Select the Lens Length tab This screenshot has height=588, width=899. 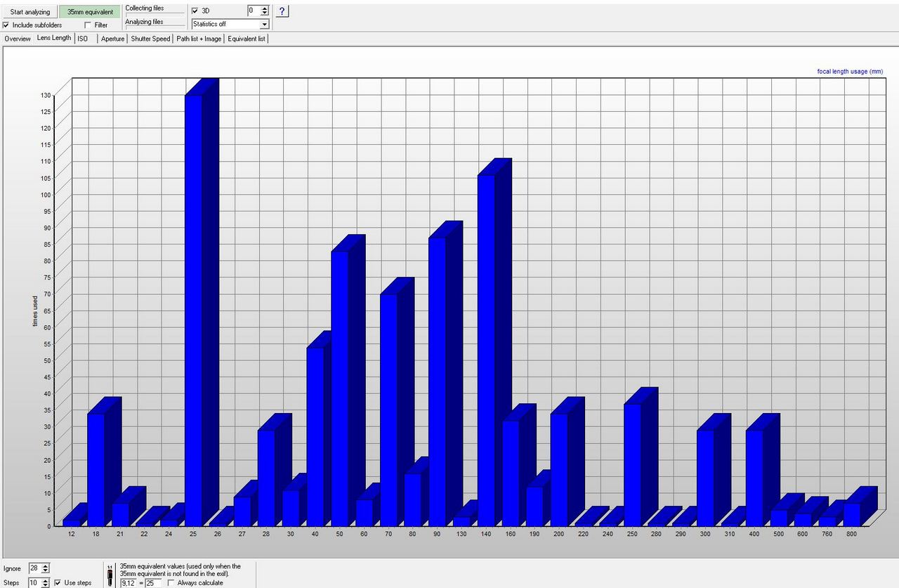click(x=54, y=38)
